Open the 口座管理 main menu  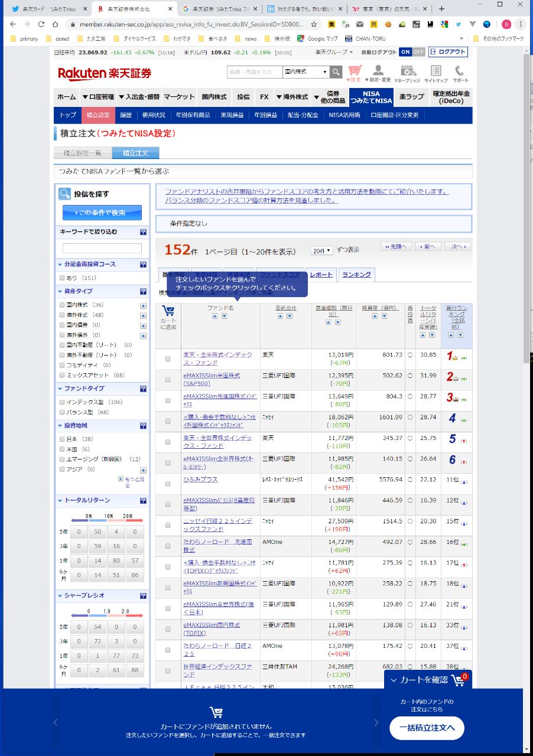[x=98, y=97]
